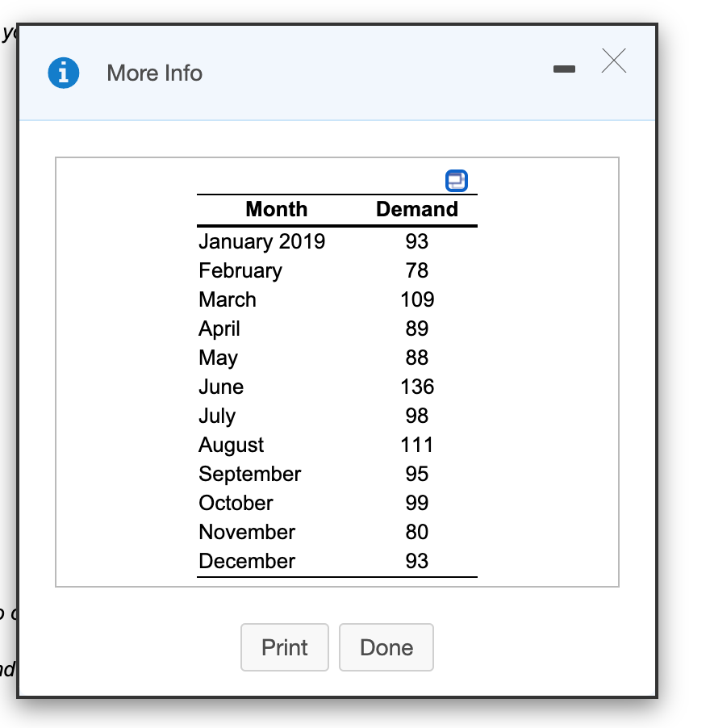Click the More Info dialog title
The image size is (710, 728).
(155, 73)
